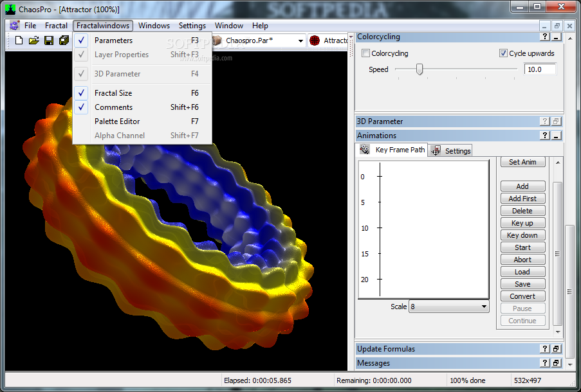581x392 pixels.
Task: Click the '100% done' status entry
Action: pos(468,380)
